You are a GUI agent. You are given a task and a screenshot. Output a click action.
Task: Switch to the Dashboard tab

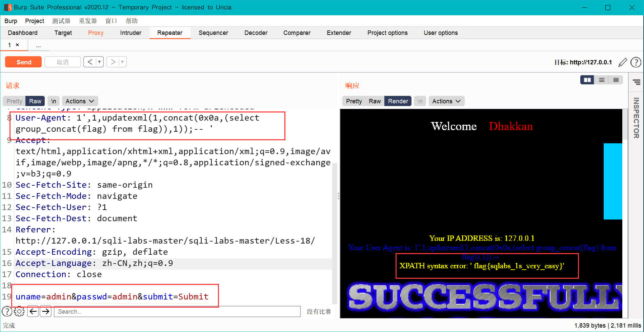pos(23,33)
